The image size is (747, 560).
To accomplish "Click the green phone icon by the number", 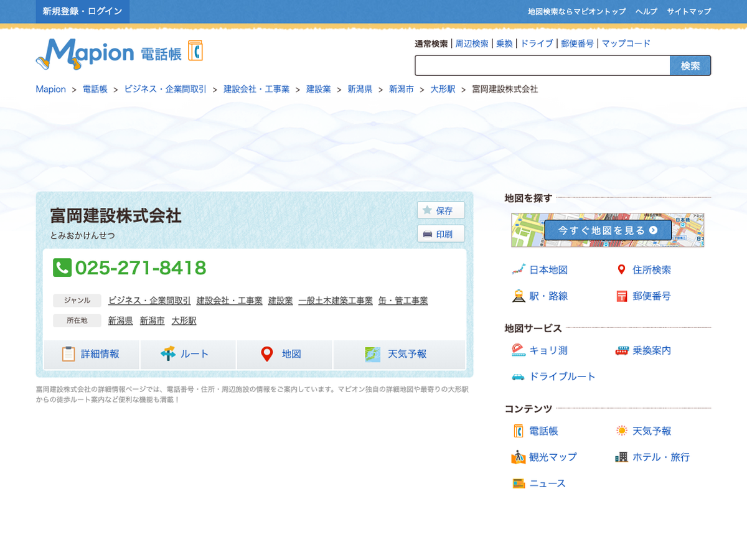I will [62, 268].
